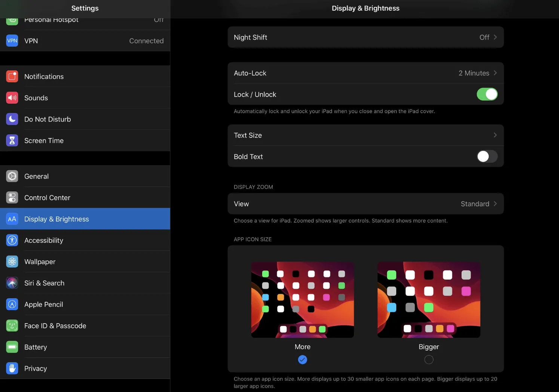This screenshot has height=392, width=559.
Task: Click the APP ICON SIZE section header
Action: [x=253, y=239]
